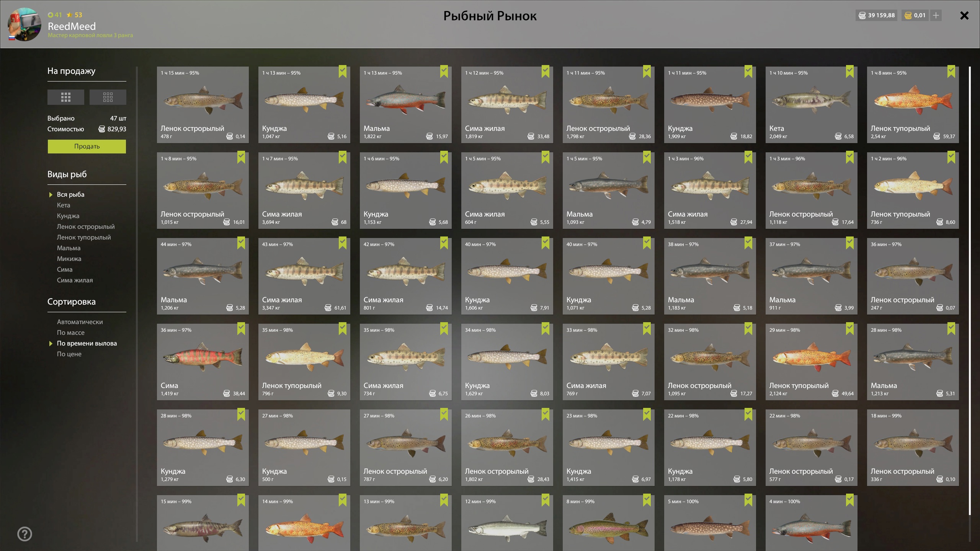
Task: Switch to the large grid view icon
Action: [x=65, y=97]
